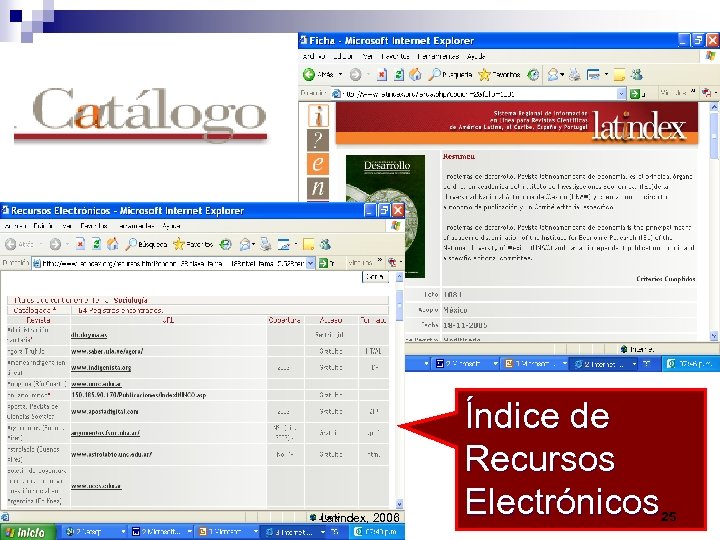
Task: Click Refresh icon in Recursos Electrónicos window
Action: 96,244
